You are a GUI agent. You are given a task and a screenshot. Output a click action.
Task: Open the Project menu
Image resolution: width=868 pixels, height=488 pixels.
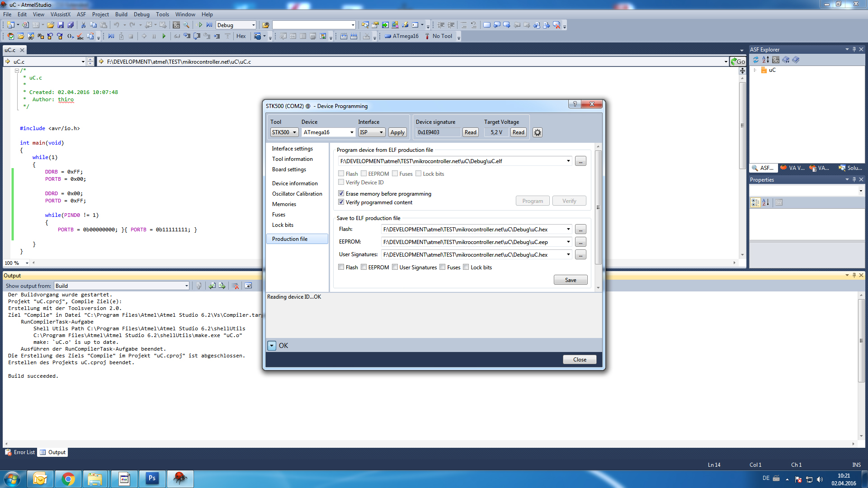click(100, 14)
